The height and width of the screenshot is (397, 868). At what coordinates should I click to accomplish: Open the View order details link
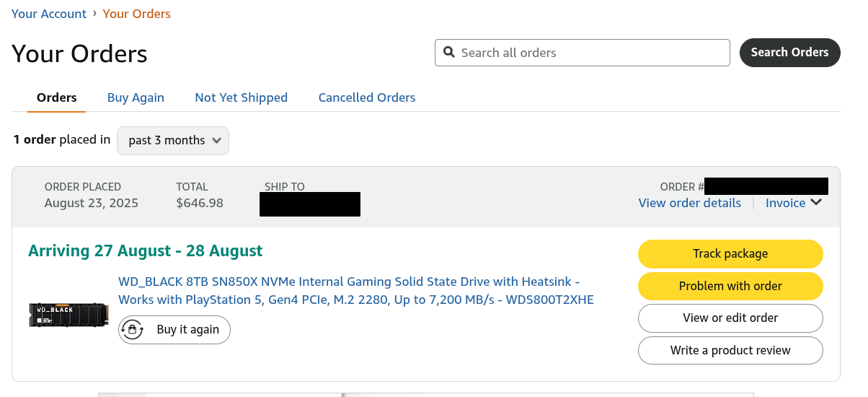690,203
